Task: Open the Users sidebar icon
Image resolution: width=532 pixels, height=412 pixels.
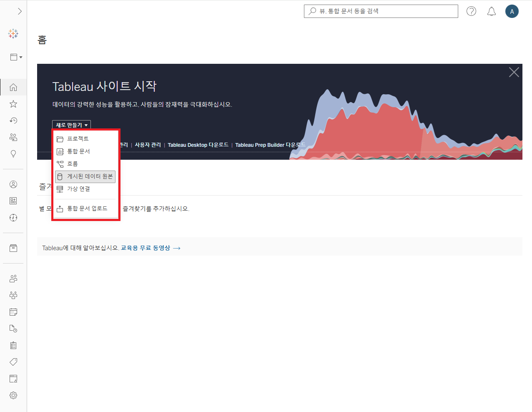Action: [13, 279]
